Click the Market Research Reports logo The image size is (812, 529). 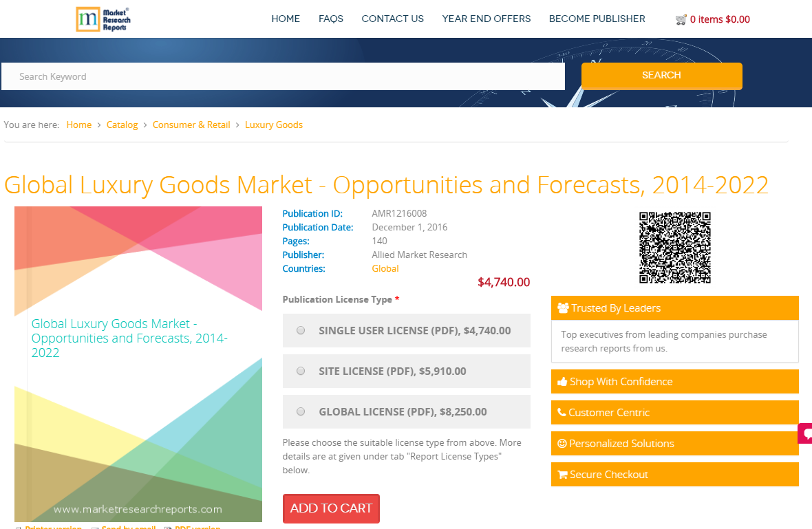click(x=103, y=19)
